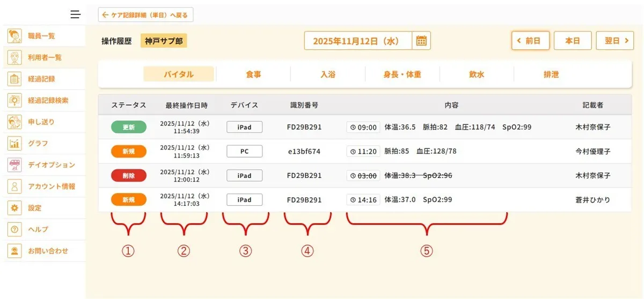This screenshot has height=299, width=644.
Task: Open 設定 with the gear icon
Action: pyautogui.click(x=34, y=208)
